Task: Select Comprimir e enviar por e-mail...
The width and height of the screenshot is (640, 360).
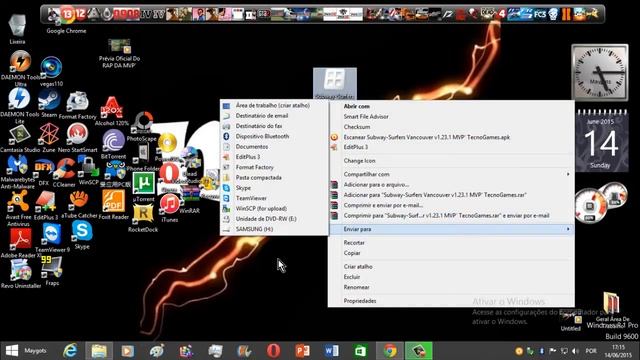Action: (x=383, y=205)
